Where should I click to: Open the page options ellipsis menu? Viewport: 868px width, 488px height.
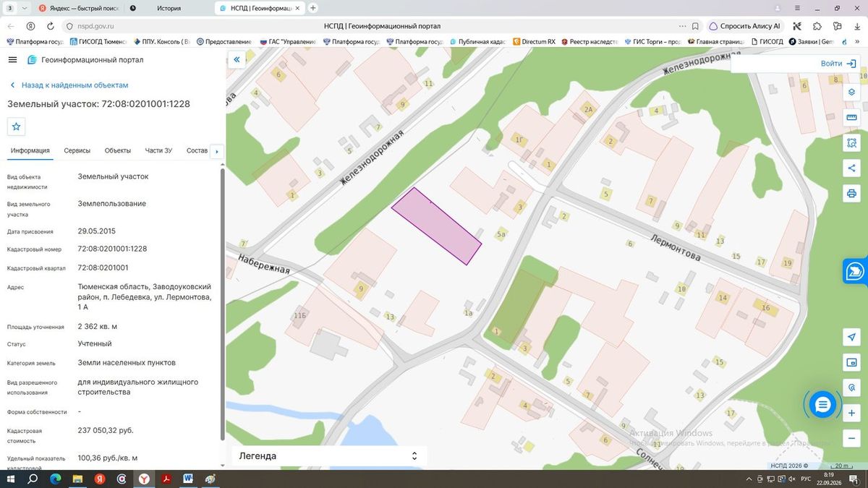(682, 26)
